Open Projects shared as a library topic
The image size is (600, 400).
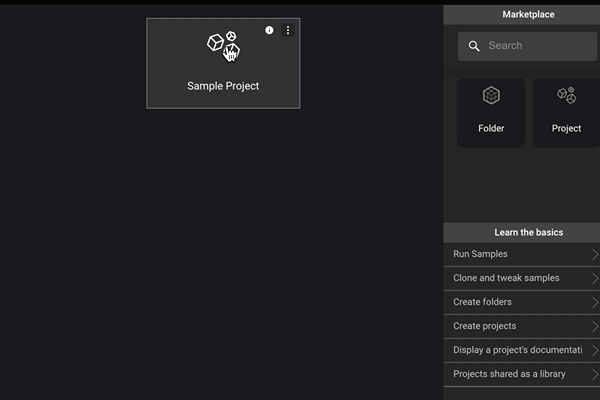click(x=509, y=374)
